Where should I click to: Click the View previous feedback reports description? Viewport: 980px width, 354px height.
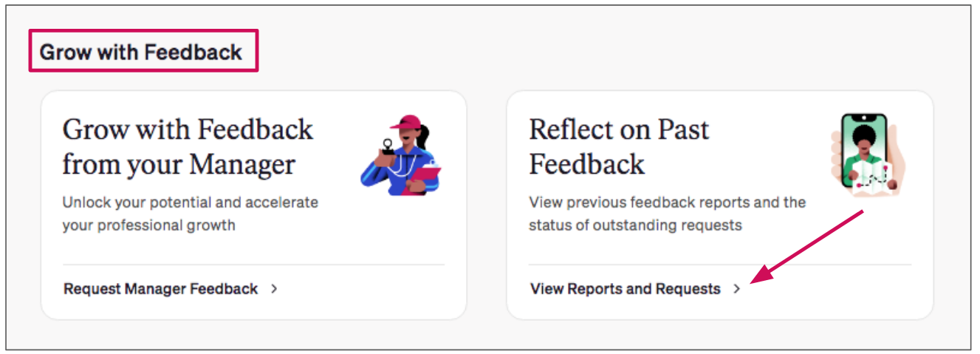pyautogui.click(x=667, y=214)
